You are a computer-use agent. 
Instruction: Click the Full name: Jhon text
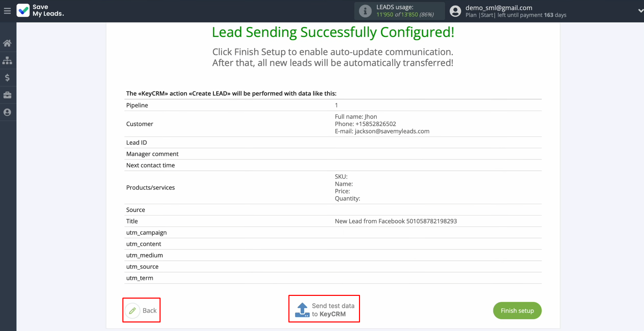[x=356, y=117]
